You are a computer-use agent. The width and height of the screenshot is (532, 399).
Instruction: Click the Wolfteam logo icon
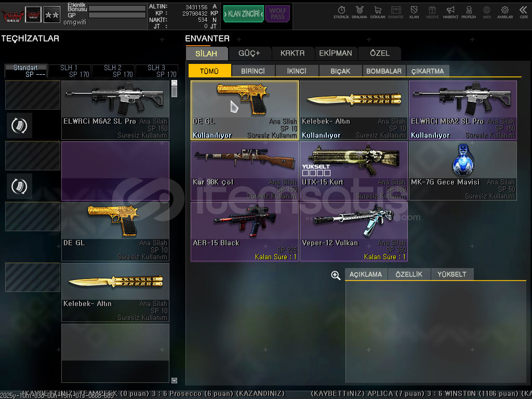12,15
